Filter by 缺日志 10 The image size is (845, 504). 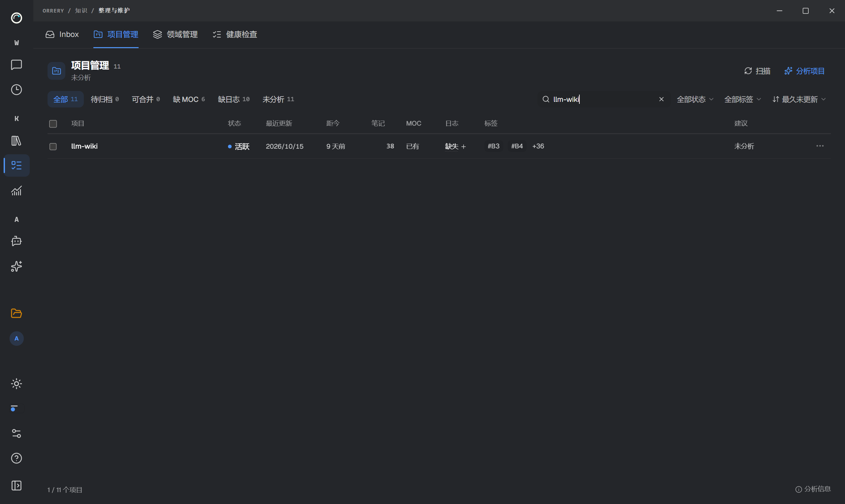(234, 99)
